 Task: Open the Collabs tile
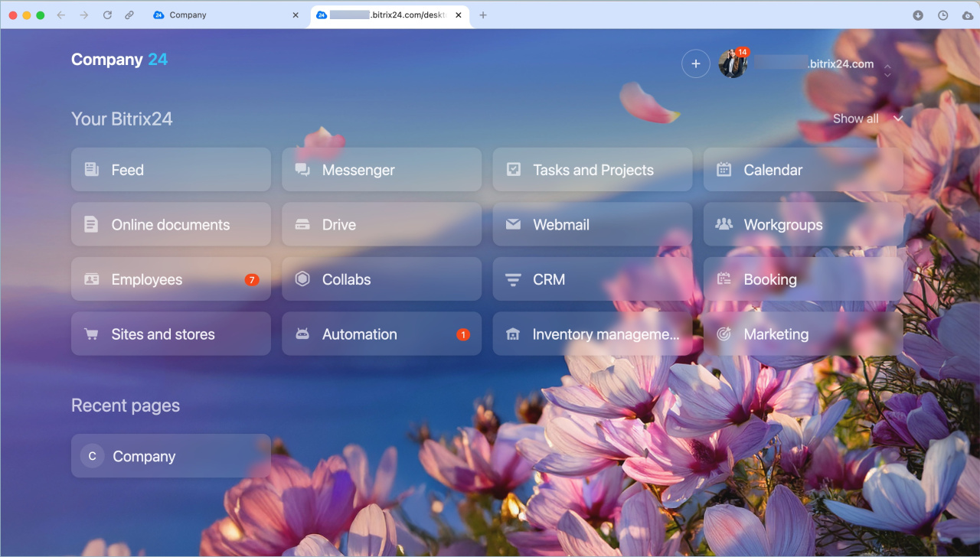pos(381,279)
